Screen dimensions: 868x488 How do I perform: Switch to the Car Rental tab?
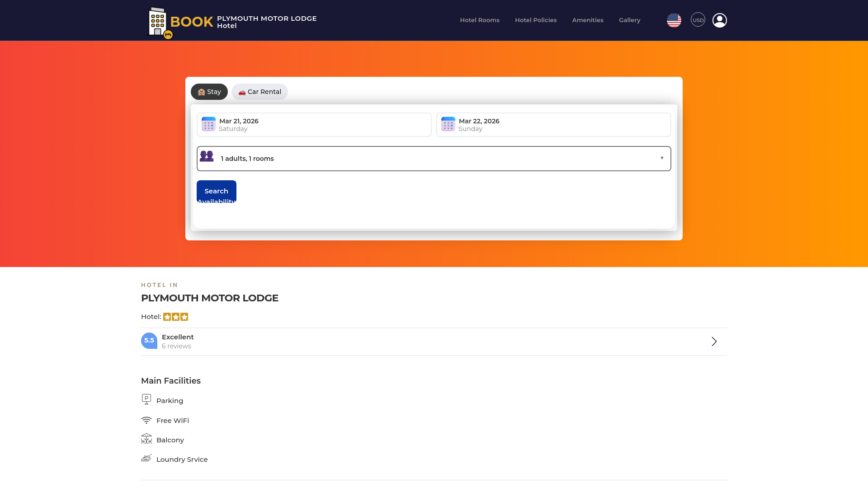pyautogui.click(x=259, y=92)
